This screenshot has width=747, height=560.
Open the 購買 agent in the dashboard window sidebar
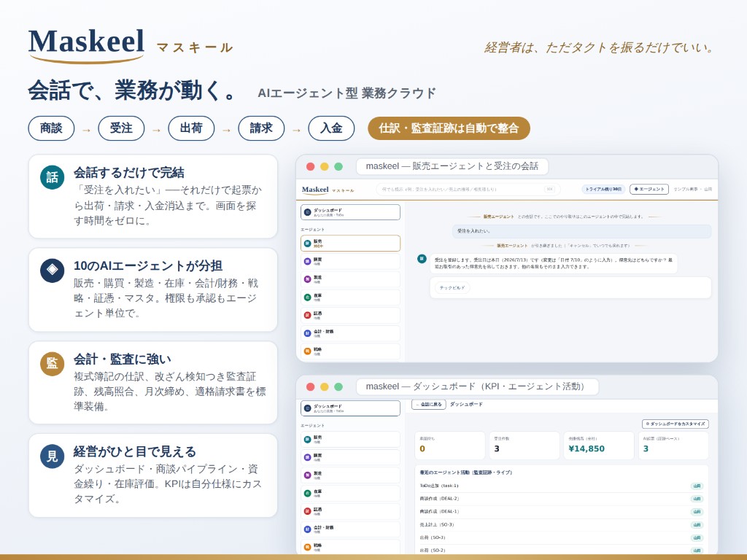click(350, 457)
